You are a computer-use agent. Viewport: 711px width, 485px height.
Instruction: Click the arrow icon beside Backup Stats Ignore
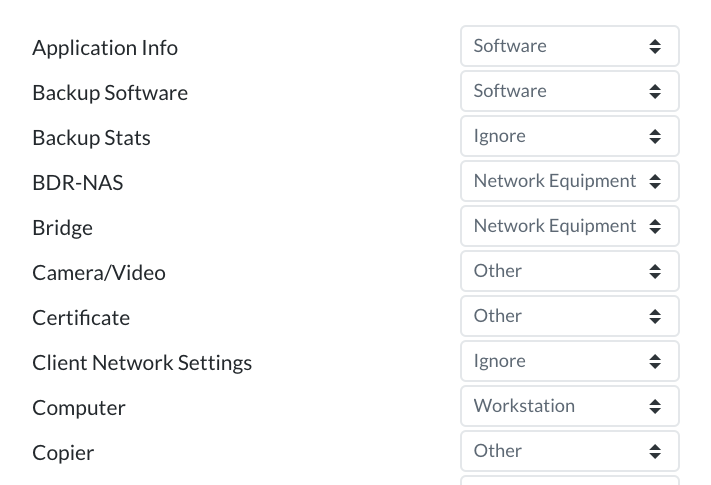[655, 136]
